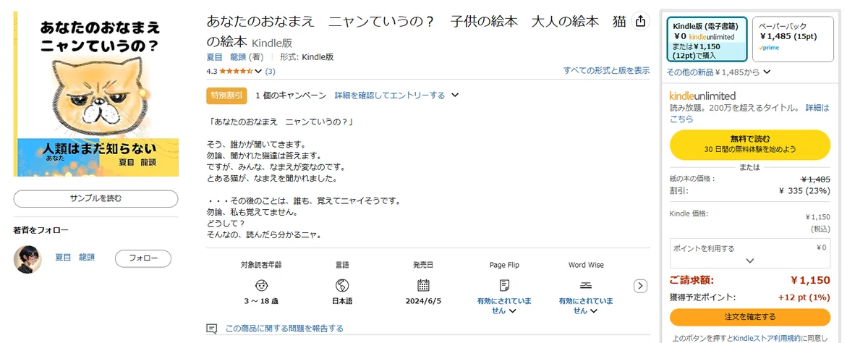This screenshot has width=868, height=343.
Task: Select the Kindle版 (電子書籍) format tab
Action: pos(707,40)
